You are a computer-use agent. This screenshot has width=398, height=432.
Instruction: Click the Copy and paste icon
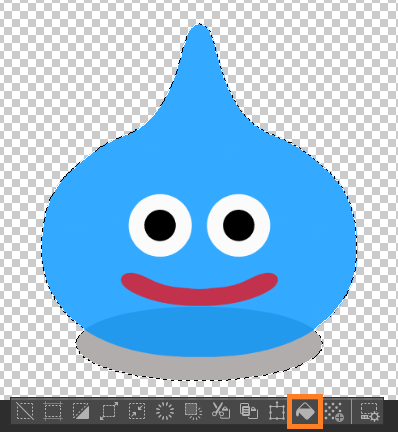click(249, 411)
